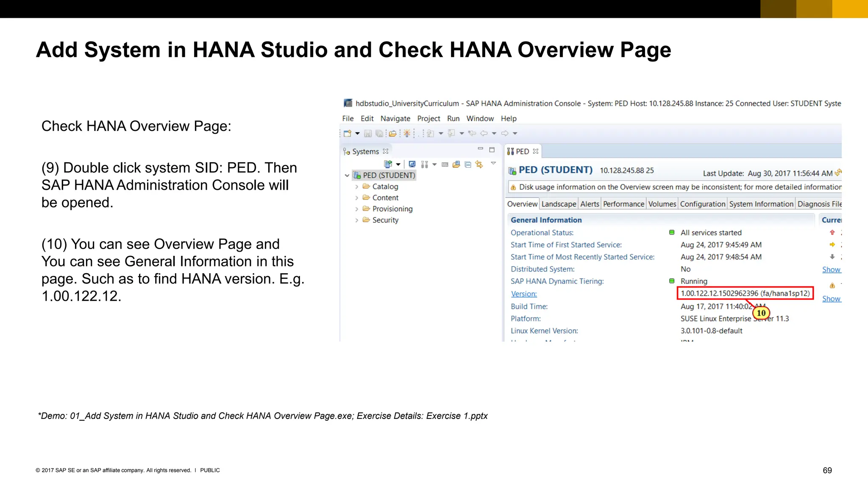
Task: Select the Systems view tab
Action: [x=365, y=151]
